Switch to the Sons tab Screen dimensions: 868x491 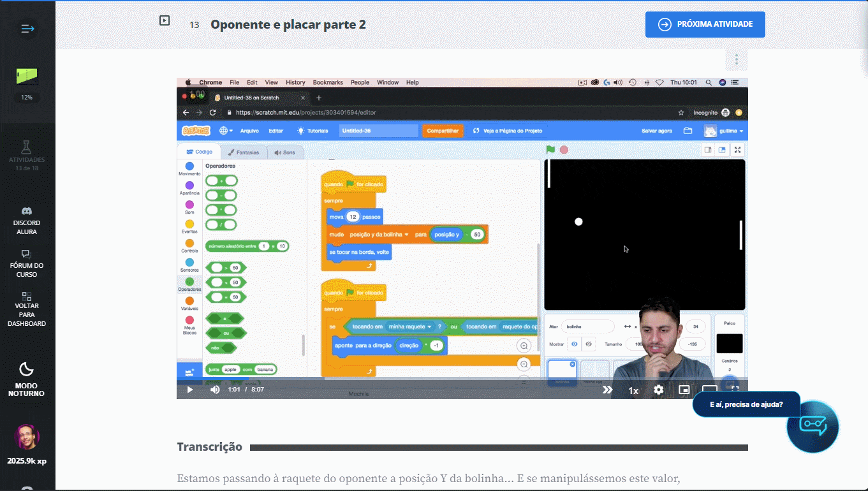(286, 152)
